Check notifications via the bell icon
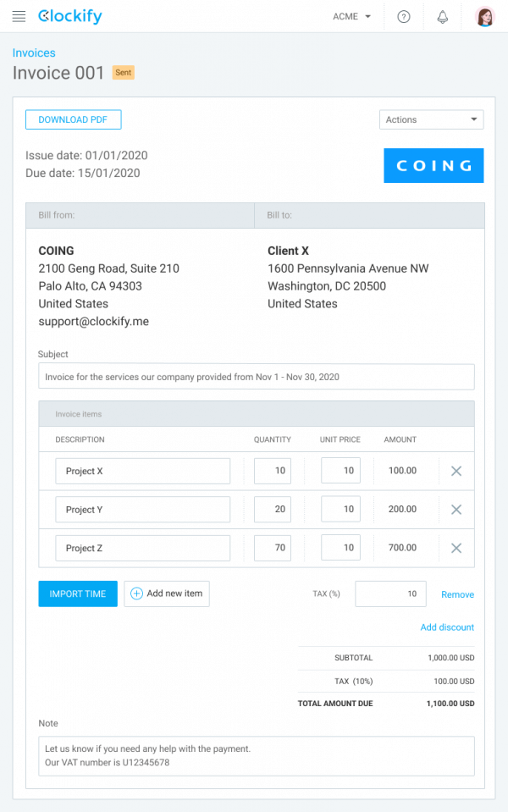This screenshot has height=812, width=508. pos(442,16)
